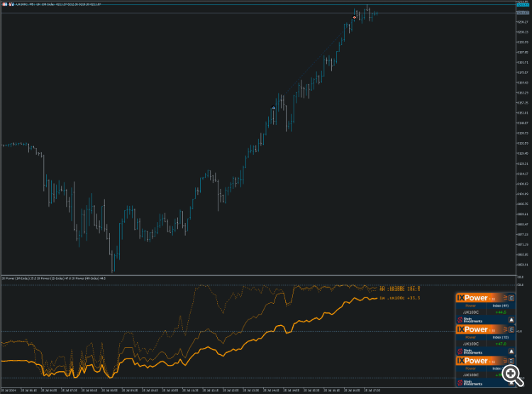The image size is (532, 394).
Task: Open the list icon on the bottom IX Power panel
Action: (x=511, y=361)
